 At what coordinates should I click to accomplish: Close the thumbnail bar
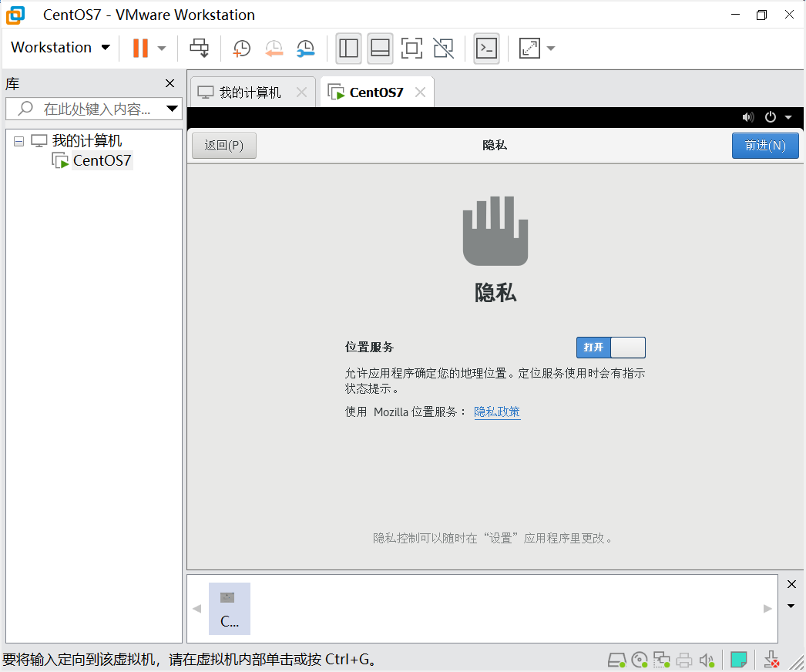point(791,584)
